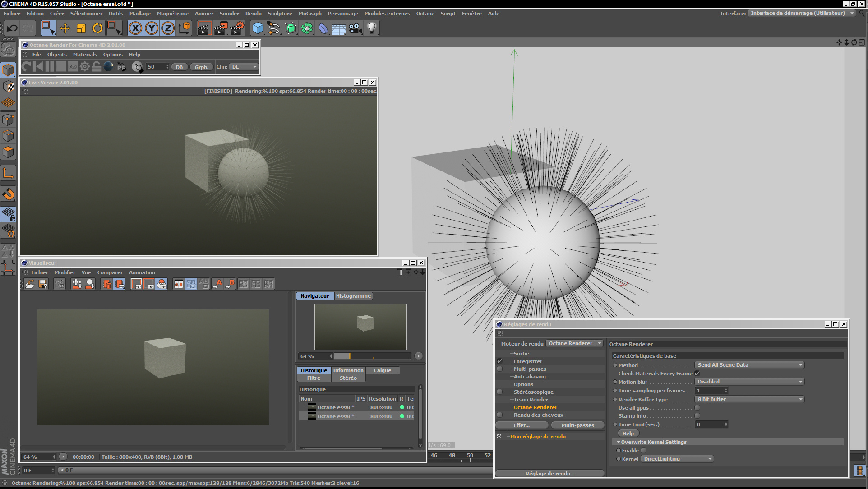Open Edit Render Settings icon in the top toolbar

pos(237,28)
